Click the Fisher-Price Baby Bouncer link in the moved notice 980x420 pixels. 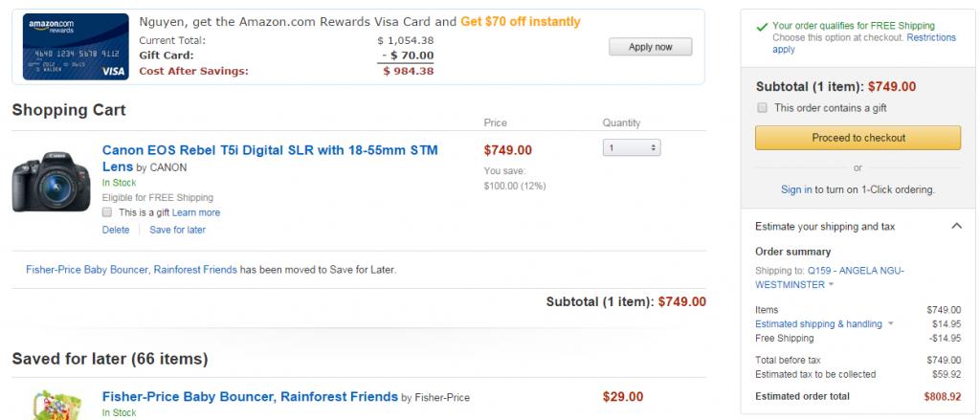pyautogui.click(x=131, y=270)
